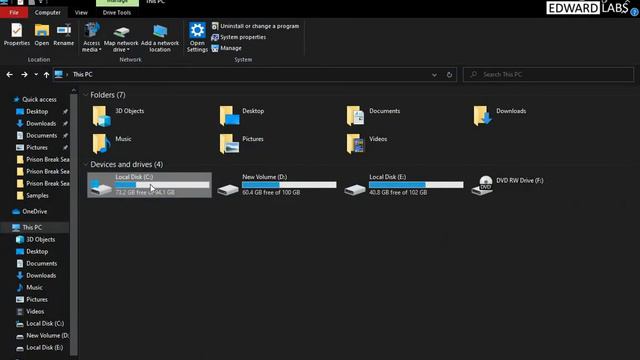Open the Access media dropdown
640x360 pixels.
pos(91,38)
